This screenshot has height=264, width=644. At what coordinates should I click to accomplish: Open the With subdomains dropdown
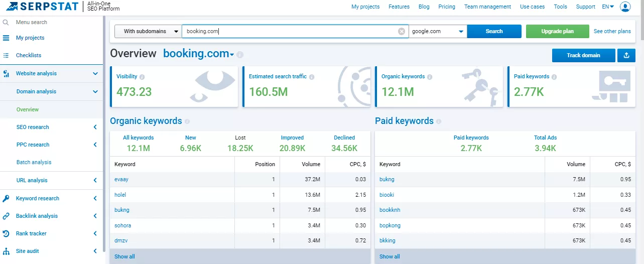[148, 31]
